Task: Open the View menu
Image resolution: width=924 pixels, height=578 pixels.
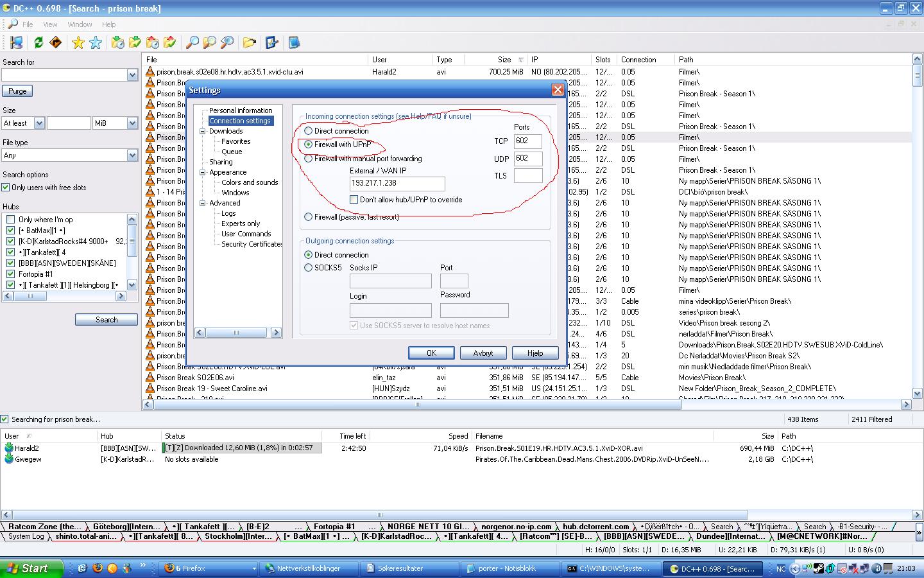Action: tap(50, 24)
